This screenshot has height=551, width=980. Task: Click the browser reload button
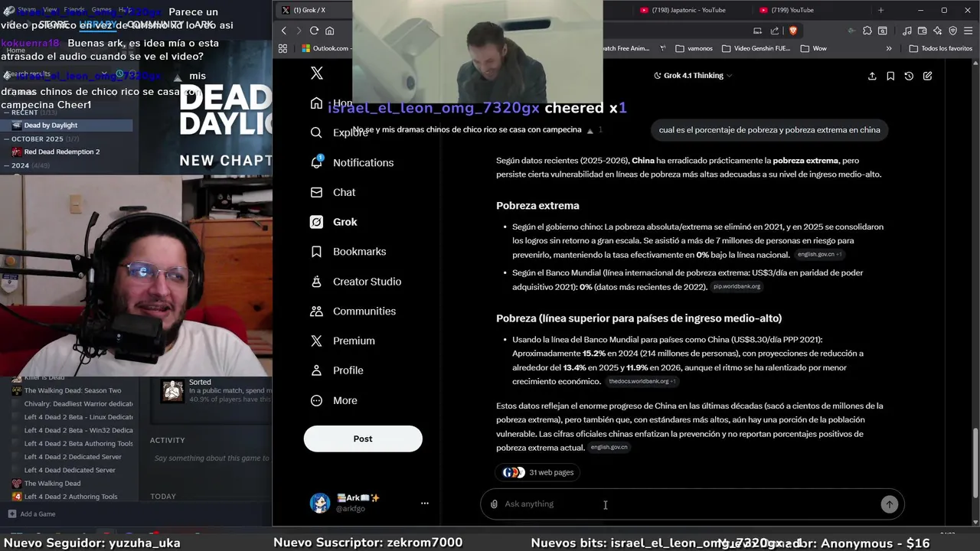[314, 31]
